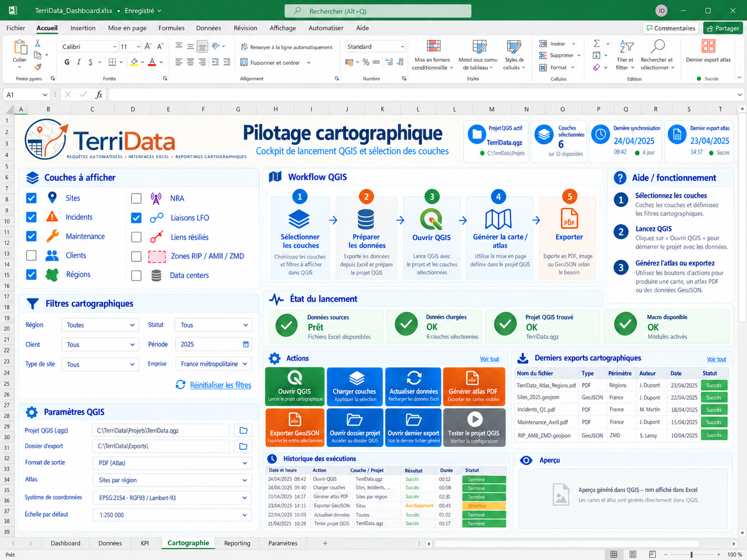Viewport: 747px width, 560px height.
Task: Open the Insertion ribbon tab
Action: (x=83, y=28)
